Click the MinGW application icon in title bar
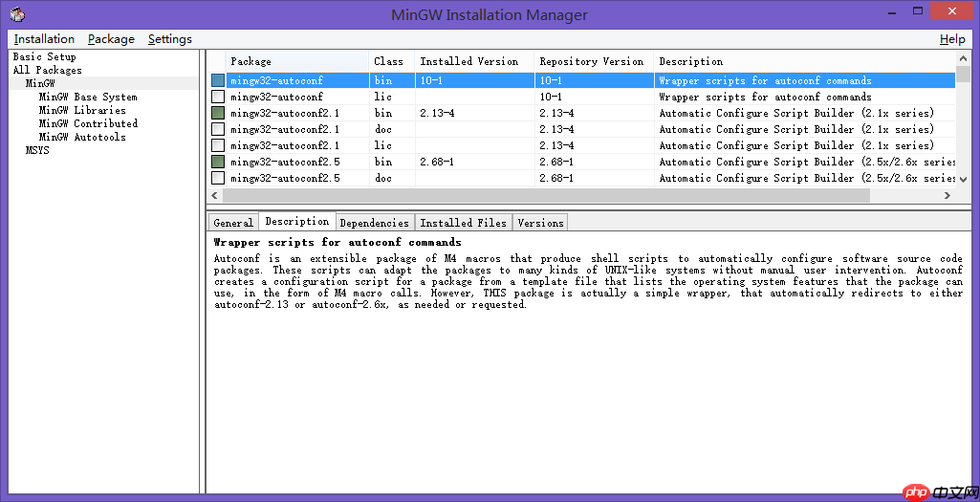 [x=17, y=14]
